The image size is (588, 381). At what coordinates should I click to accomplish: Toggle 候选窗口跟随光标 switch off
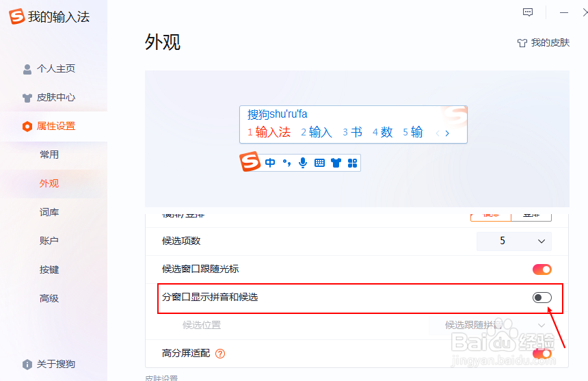coord(542,270)
